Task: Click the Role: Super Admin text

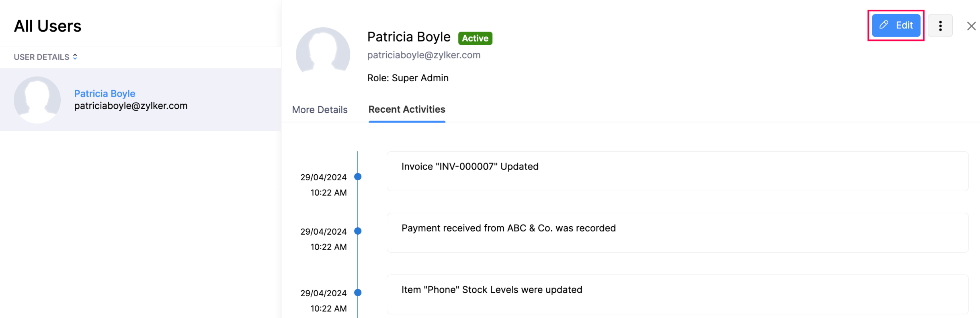Action: [x=408, y=78]
